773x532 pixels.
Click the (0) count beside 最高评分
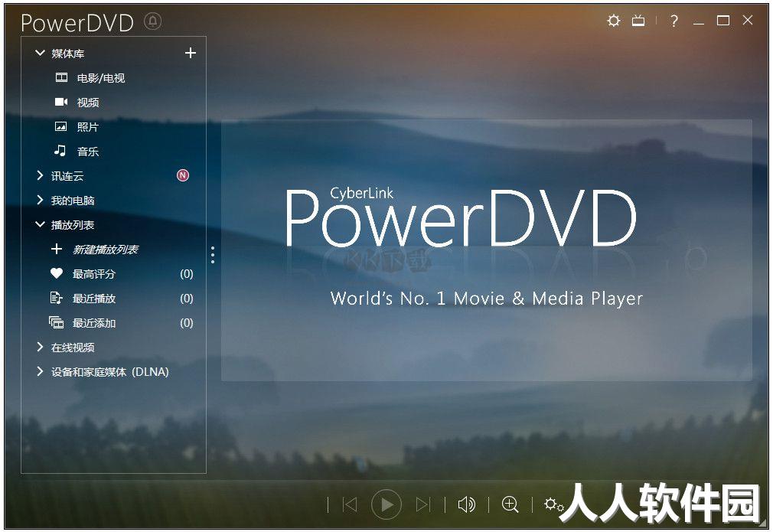click(x=186, y=273)
